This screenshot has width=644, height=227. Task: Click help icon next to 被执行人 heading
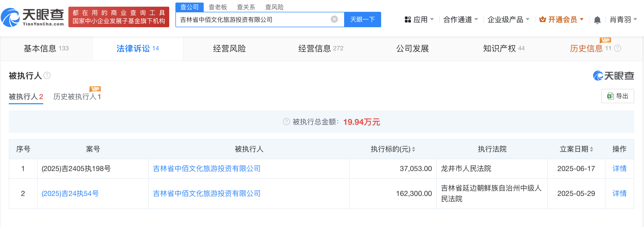tap(47, 75)
